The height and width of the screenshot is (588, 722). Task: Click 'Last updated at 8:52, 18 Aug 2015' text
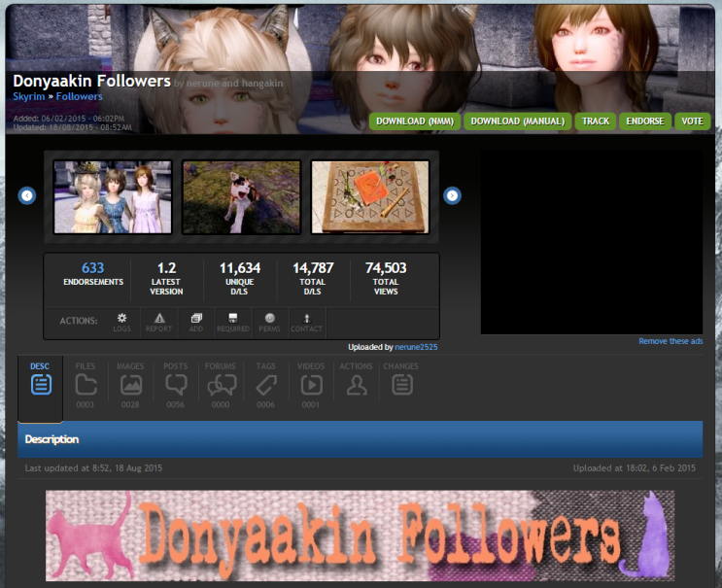pos(93,468)
